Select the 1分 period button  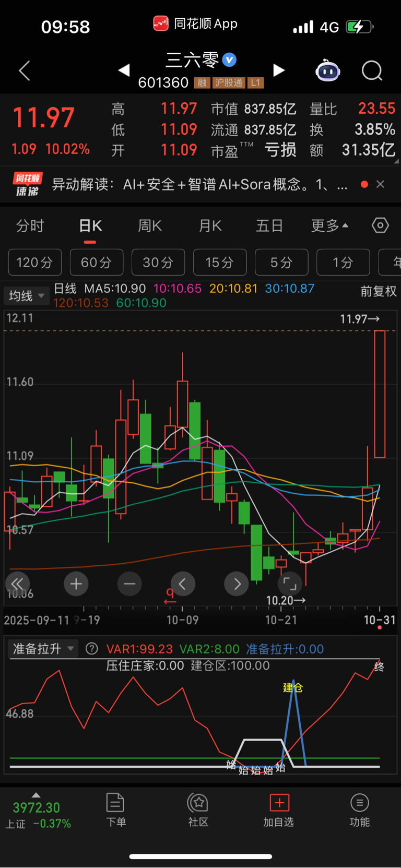pyautogui.click(x=343, y=262)
